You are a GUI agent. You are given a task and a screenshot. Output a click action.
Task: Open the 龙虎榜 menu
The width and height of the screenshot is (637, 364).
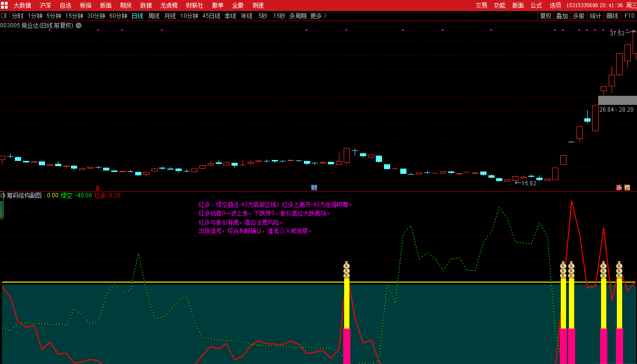click(x=169, y=5)
